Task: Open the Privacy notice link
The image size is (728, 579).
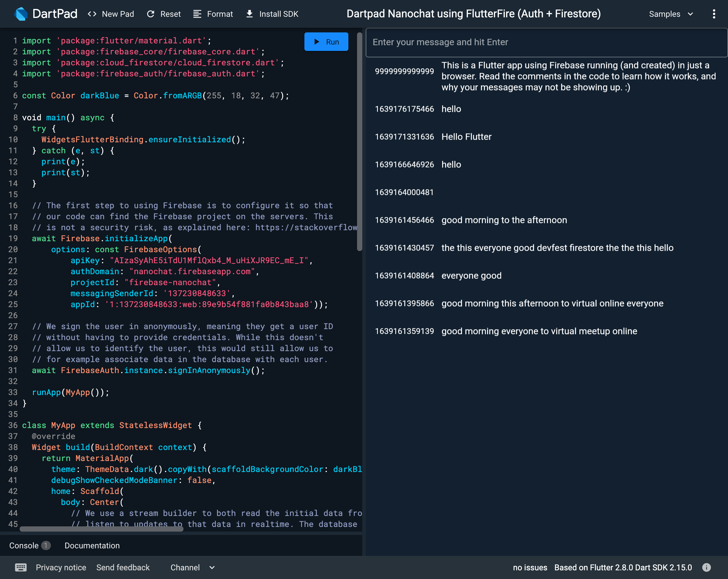Action: tap(61, 567)
